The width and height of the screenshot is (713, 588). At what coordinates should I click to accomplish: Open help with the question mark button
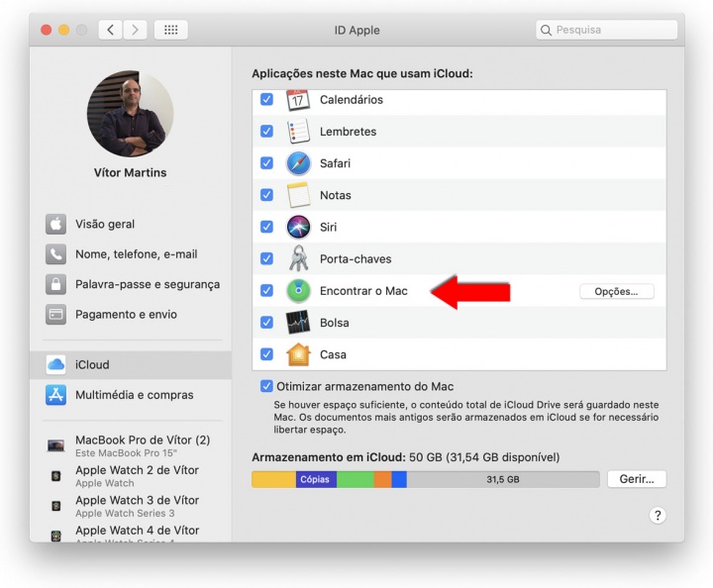pos(658,516)
